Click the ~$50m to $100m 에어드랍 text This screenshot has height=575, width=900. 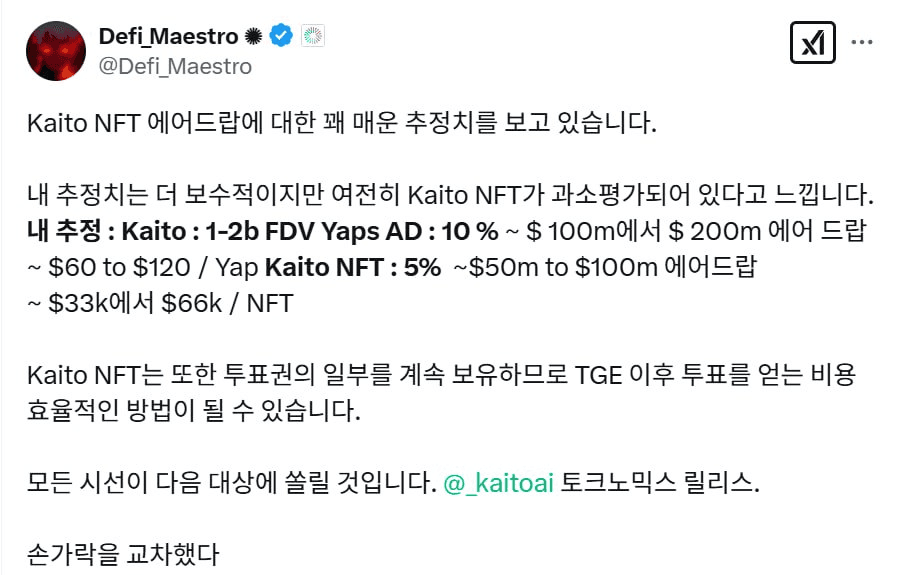pos(606,267)
